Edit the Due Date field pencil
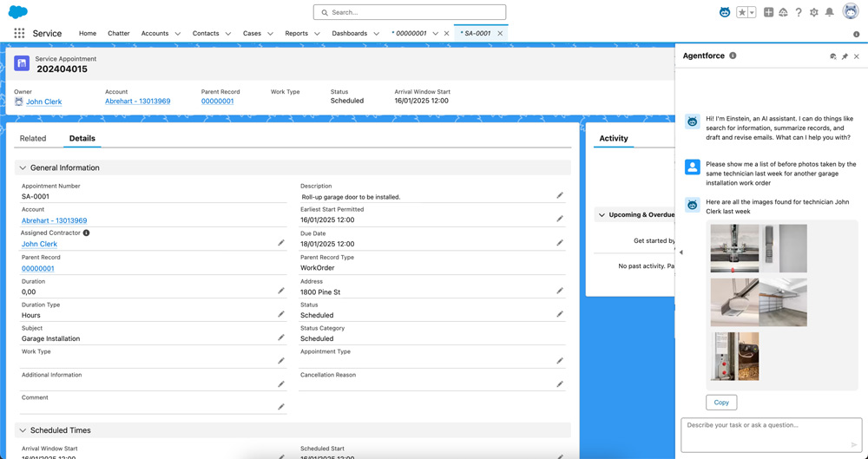Image resolution: width=868 pixels, height=459 pixels. pyautogui.click(x=560, y=242)
